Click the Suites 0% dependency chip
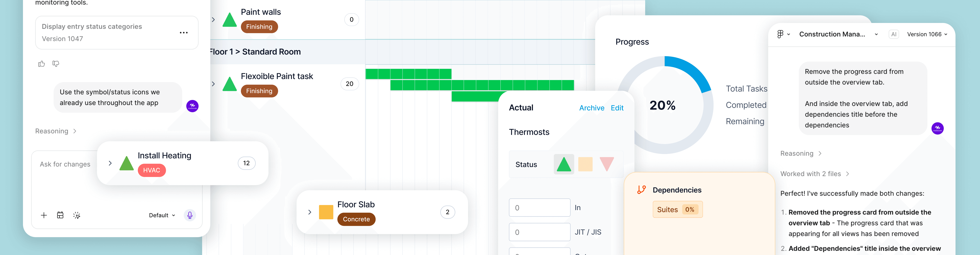Viewport: 980px width, 255px height. (677, 210)
